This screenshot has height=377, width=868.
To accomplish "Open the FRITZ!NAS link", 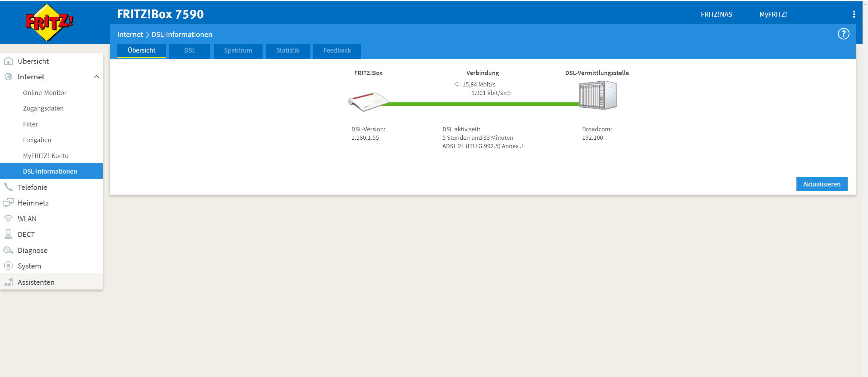I will coord(716,14).
